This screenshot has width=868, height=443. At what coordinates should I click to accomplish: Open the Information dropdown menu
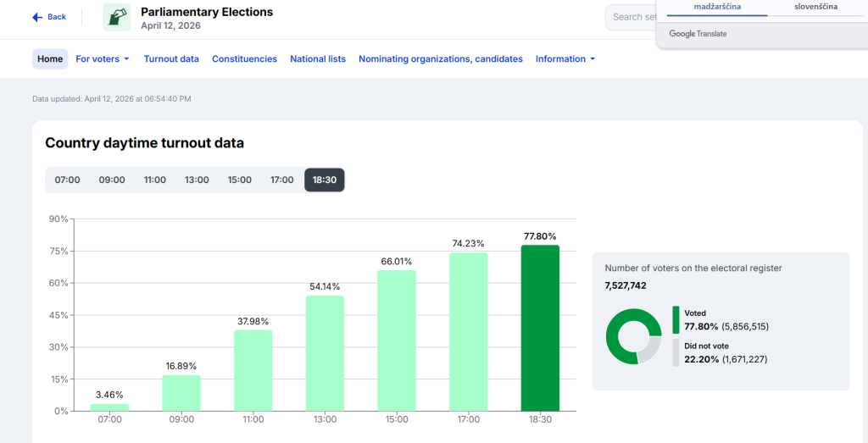point(565,59)
